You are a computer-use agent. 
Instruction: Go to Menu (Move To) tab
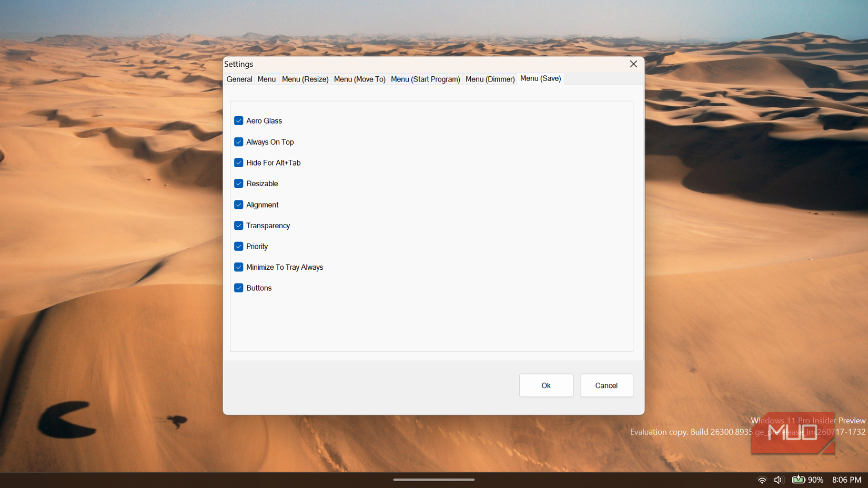(x=360, y=79)
